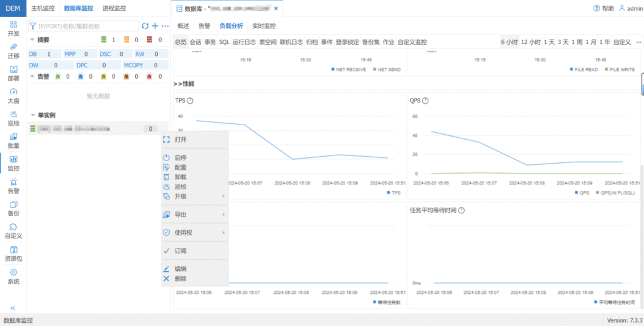The image size is (644, 326).
Task: Click the refresh icon beside search box
Action: pyautogui.click(x=145, y=26)
